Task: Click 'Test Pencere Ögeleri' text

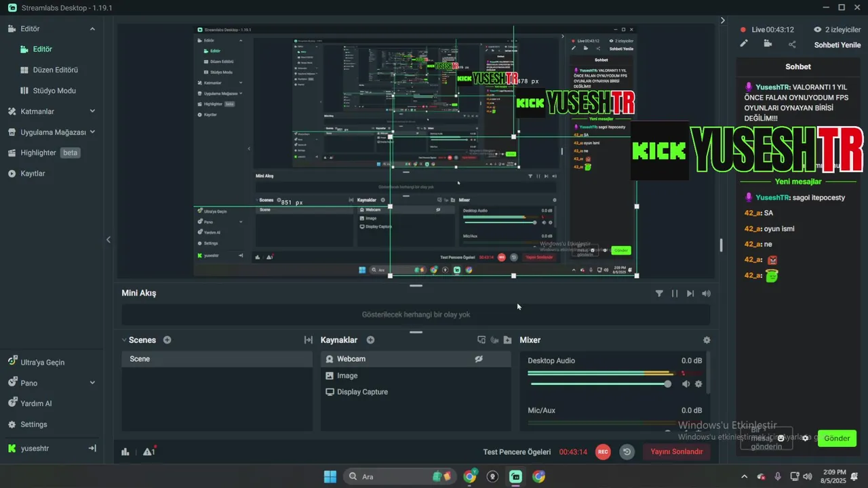Action: click(517, 452)
